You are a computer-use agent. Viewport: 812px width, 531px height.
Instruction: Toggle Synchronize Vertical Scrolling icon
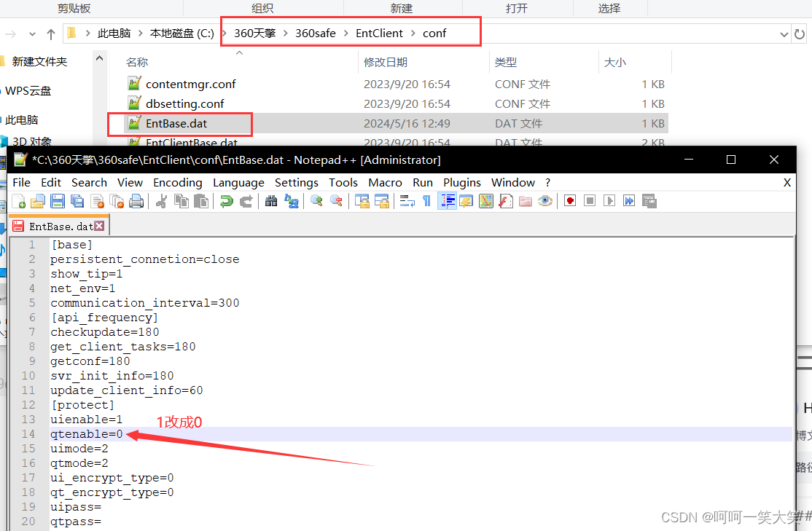tap(362, 201)
